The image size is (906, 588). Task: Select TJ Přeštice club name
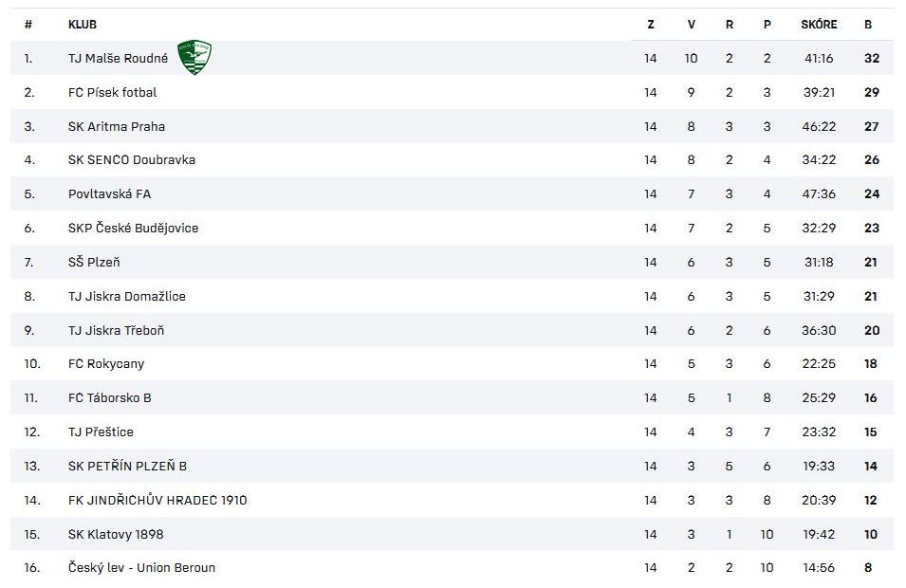(101, 432)
